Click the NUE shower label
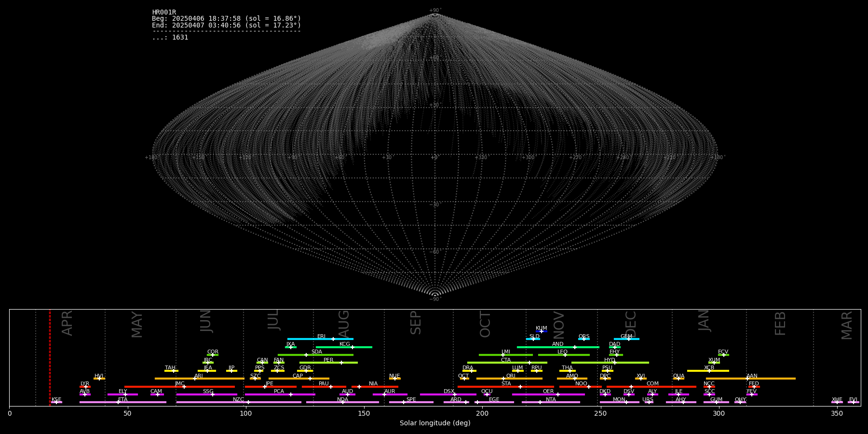868x434 pixels. [394, 376]
